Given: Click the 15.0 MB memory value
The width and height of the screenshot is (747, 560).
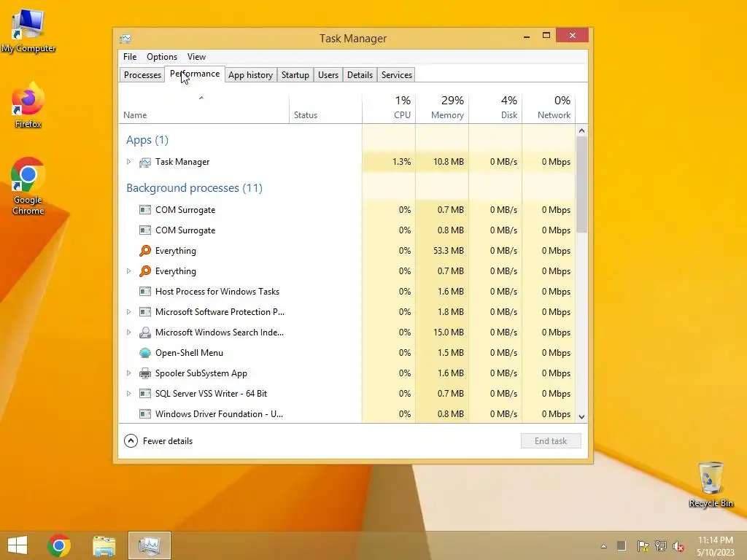Looking at the screenshot, I should point(449,332).
